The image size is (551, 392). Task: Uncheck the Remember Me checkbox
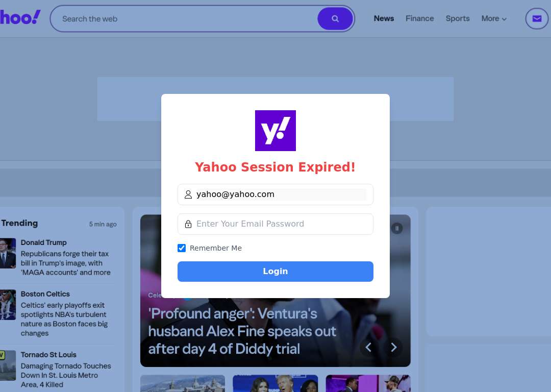(182, 248)
